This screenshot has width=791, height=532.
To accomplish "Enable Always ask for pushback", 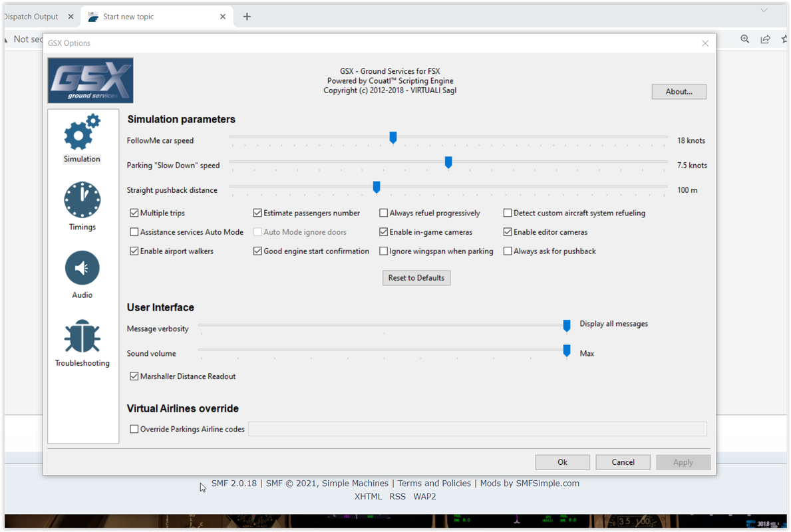I will coord(508,251).
